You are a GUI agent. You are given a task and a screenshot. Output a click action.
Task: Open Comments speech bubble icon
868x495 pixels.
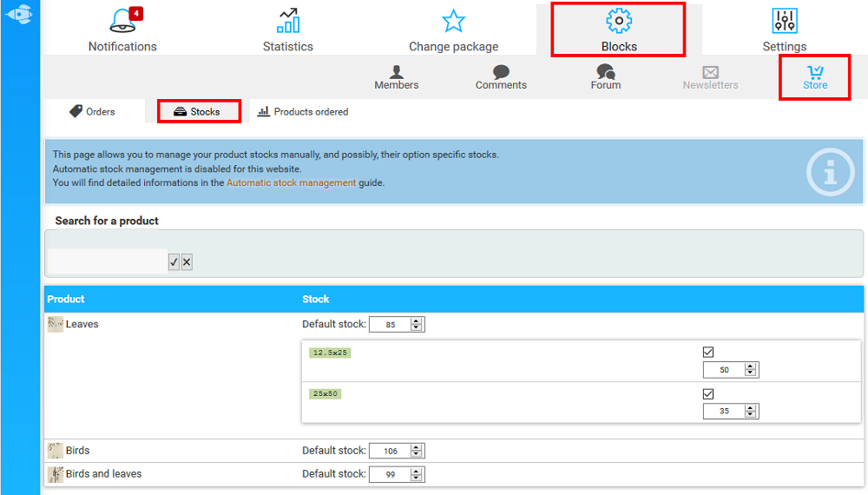tap(501, 72)
